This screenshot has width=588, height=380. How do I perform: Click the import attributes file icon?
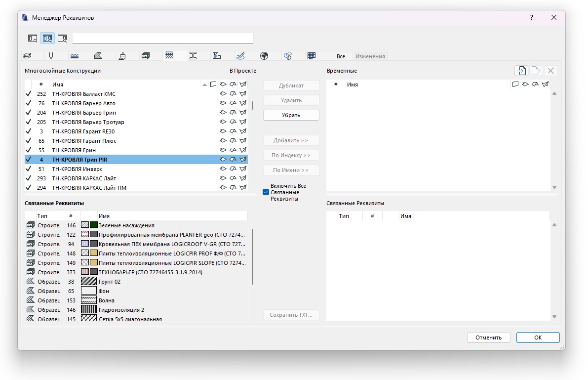coord(521,71)
